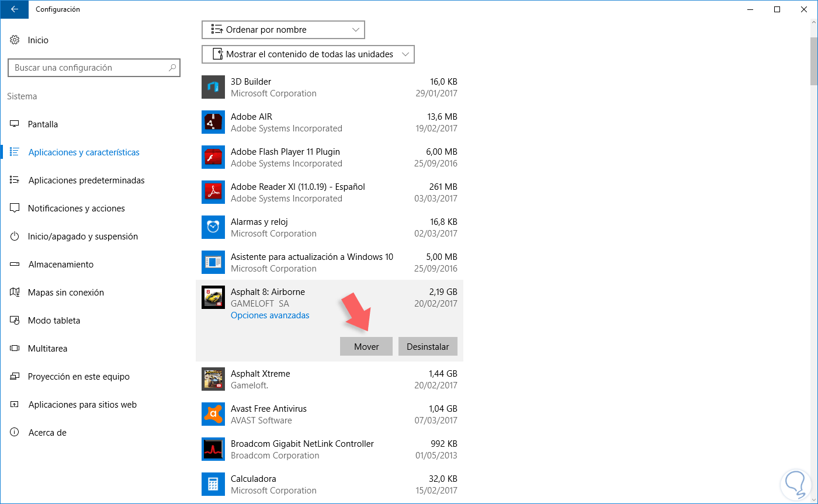Click the Aplicaciones predeterminadas icon
The image size is (818, 504).
[x=15, y=180]
